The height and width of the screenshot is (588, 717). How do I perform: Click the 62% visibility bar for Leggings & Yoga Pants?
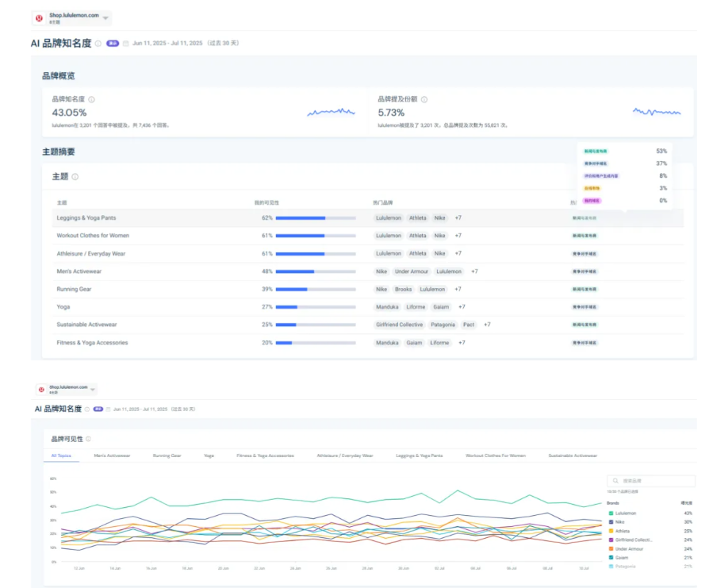(316, 218)
